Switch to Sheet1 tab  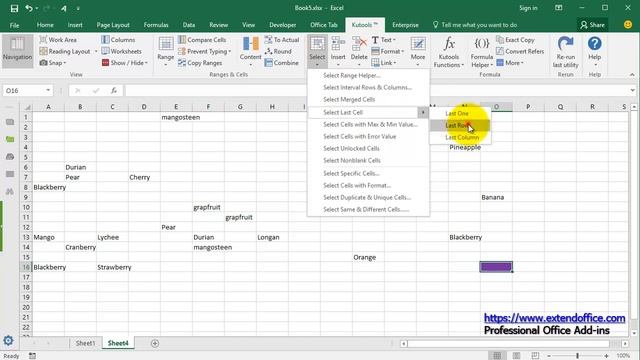tap(85, 343)
